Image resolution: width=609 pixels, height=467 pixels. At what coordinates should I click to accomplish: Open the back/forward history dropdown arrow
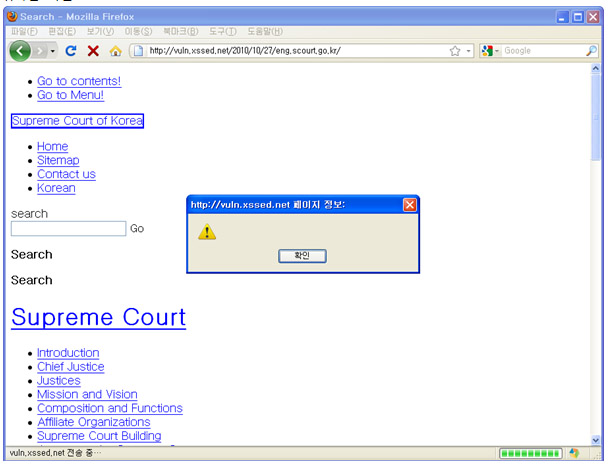point(53,51)
